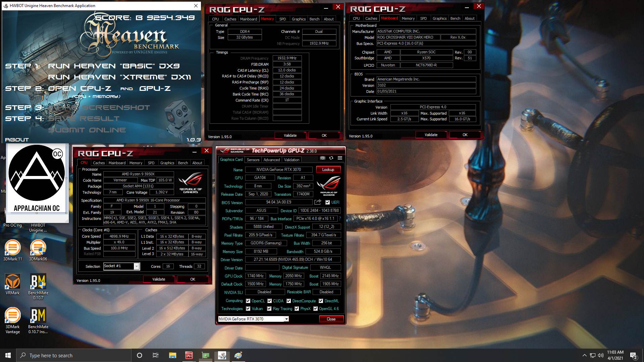Expand the Socket #1 selection dropdown
644x362 pixels.
click(x=137, y=266)
